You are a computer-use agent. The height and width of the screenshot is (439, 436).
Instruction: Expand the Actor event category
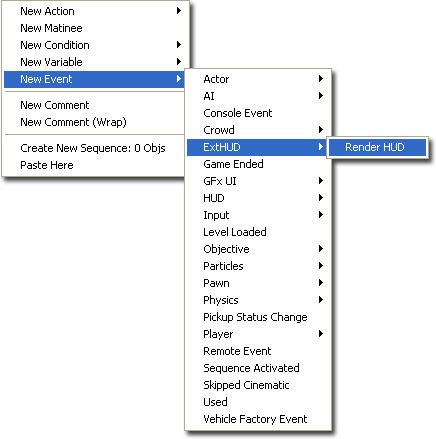tap(258, 79)
